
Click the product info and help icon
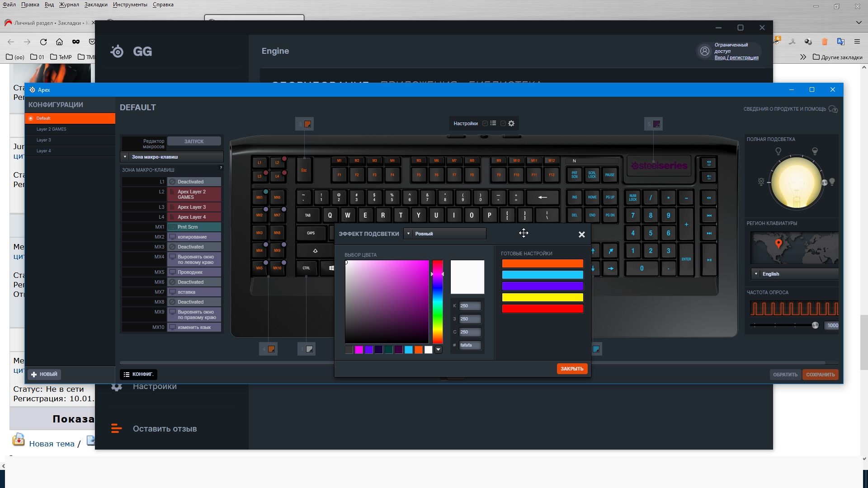tap(833, 109)
